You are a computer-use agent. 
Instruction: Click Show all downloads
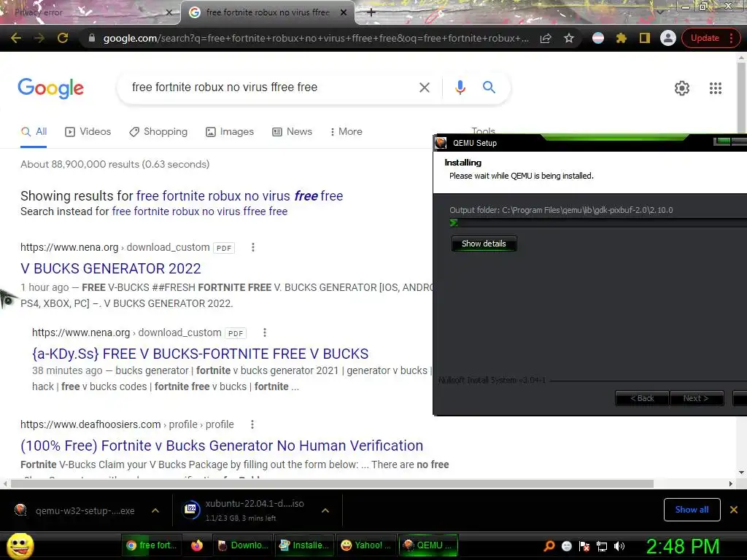point(692,510)
